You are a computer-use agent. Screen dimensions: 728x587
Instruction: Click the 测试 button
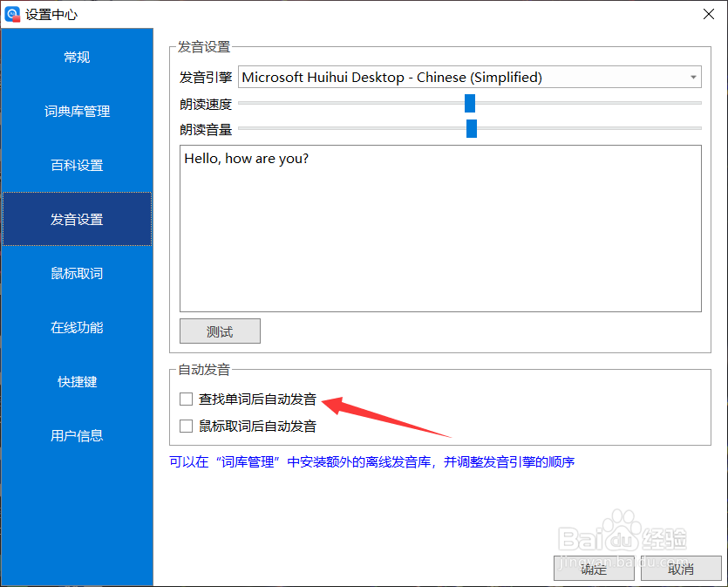[x=220, y=331]
